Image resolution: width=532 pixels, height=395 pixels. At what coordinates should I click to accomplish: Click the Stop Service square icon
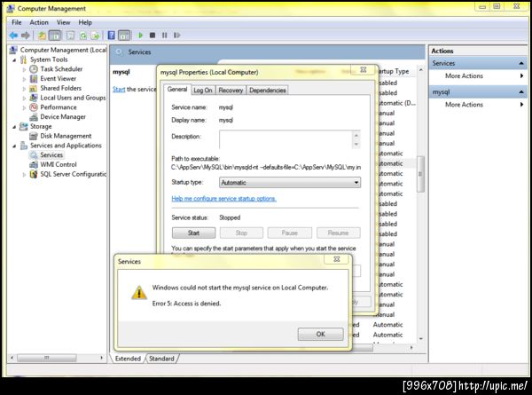click(153, 35)
